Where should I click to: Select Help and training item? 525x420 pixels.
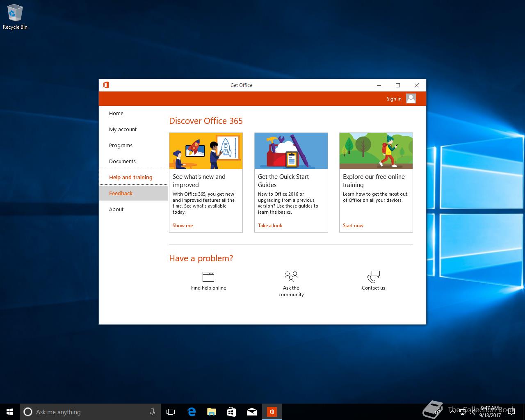(x=133, y=177)
